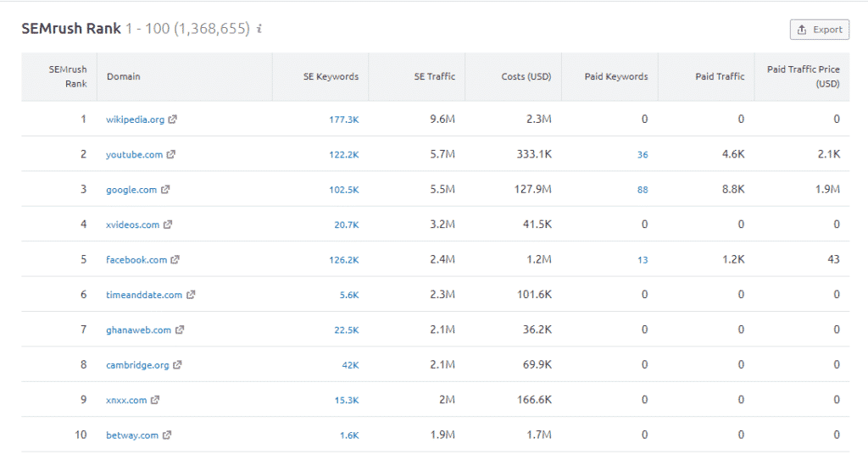
Task: Select the 127.9M costs value for google.com
Action: (x=532, y=189)
